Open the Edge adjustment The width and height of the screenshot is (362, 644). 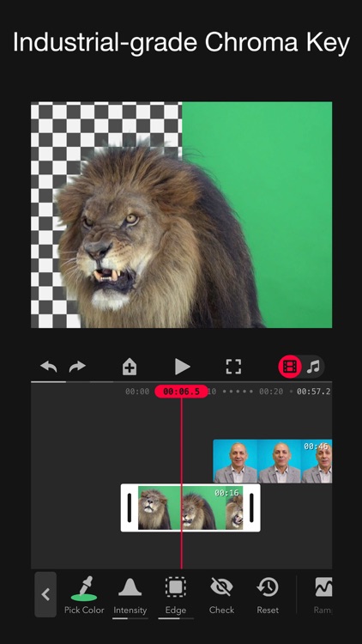point(176,595)
